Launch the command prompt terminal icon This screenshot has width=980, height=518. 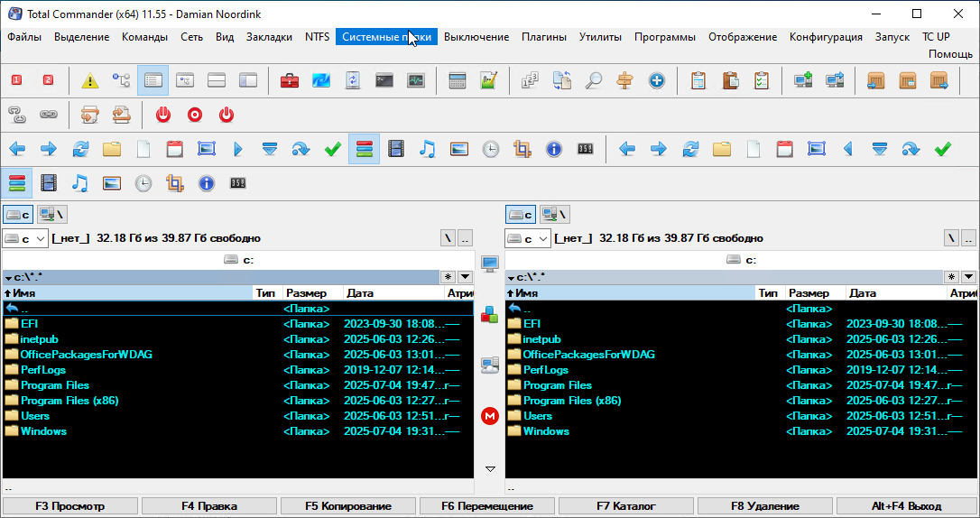tap(384, 80)
